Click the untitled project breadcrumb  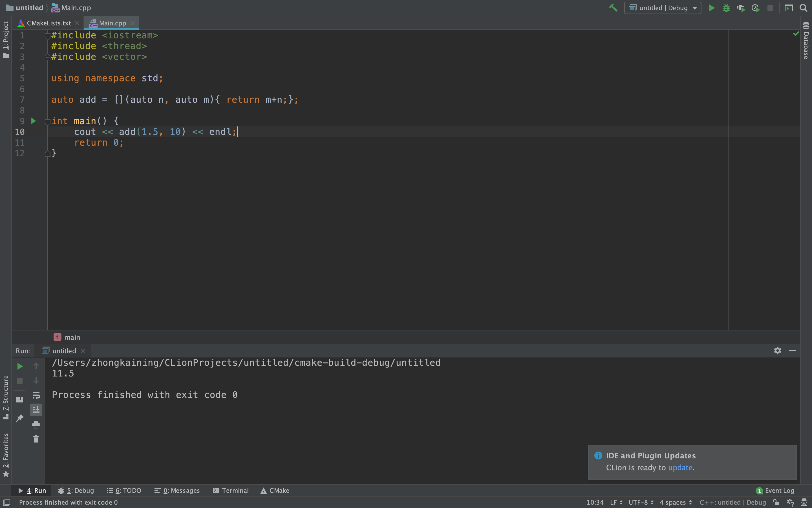(25, 8)
